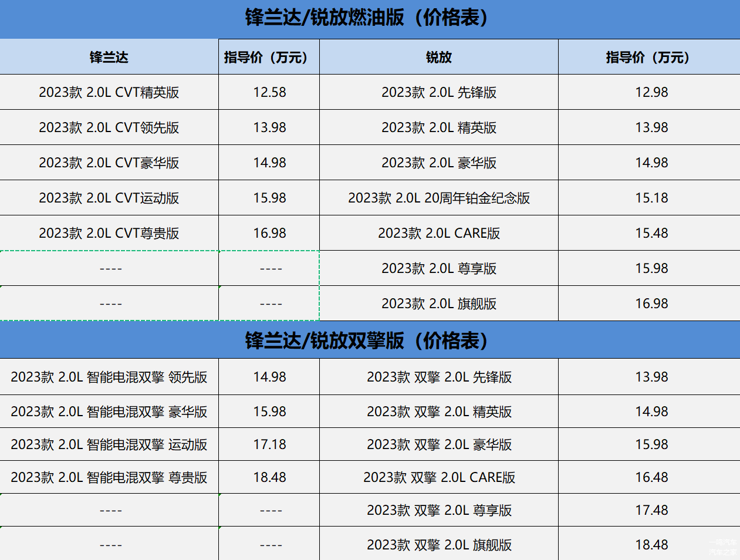Click the 12.98 price cell
The height and width of the screenshot is (560, 740).
(651, 92)
